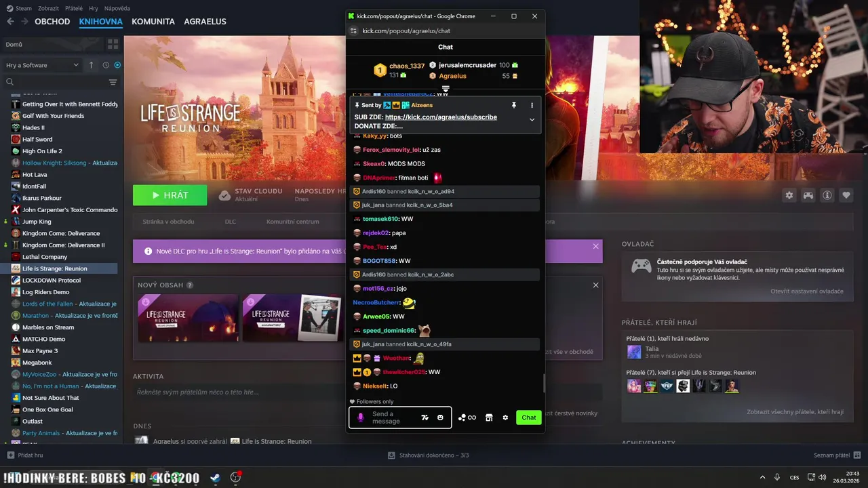
Task: Open friend Talia's avatar
Action: click(634, 352)
